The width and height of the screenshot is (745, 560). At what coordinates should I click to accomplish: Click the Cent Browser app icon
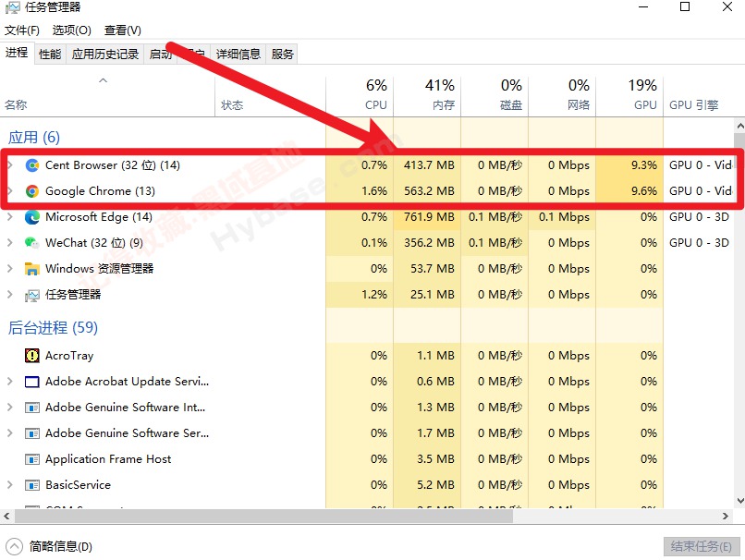pyautogui.click(x=31, y=165)
